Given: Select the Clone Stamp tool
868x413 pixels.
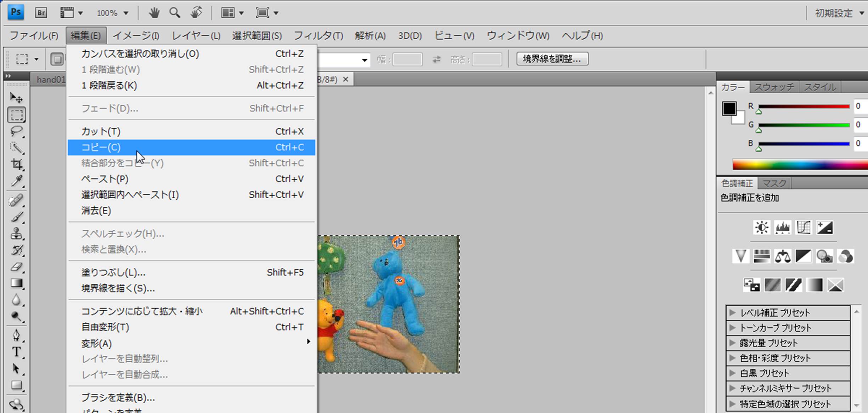Looking at the screenshot, I should (16, 234).
